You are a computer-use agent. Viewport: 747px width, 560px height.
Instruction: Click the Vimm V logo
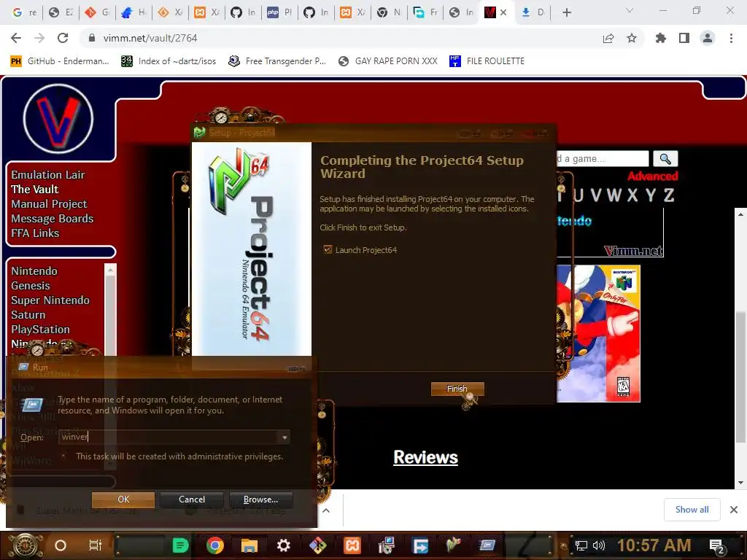click(x=58, y=119)
